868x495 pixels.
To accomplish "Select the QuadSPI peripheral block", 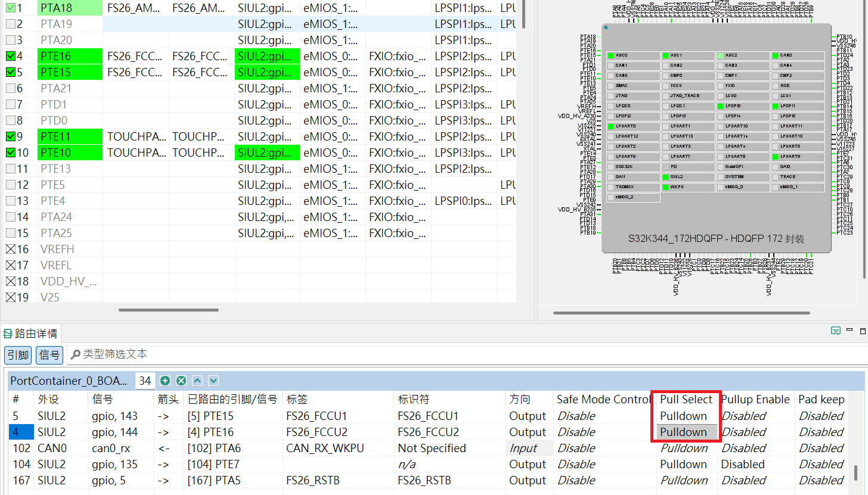I will pyautogui.click(x=743, y=167).
